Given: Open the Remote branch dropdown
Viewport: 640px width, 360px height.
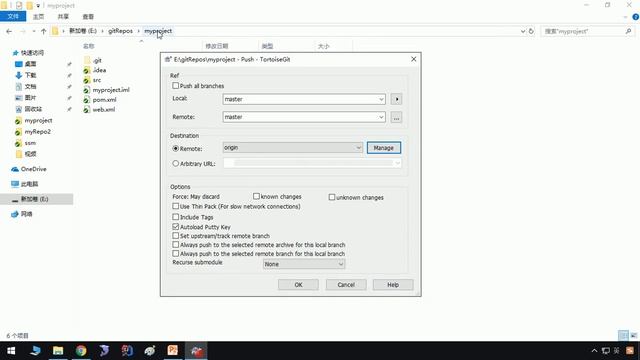Looking at the screenshot, I should [x=381, y=117].
